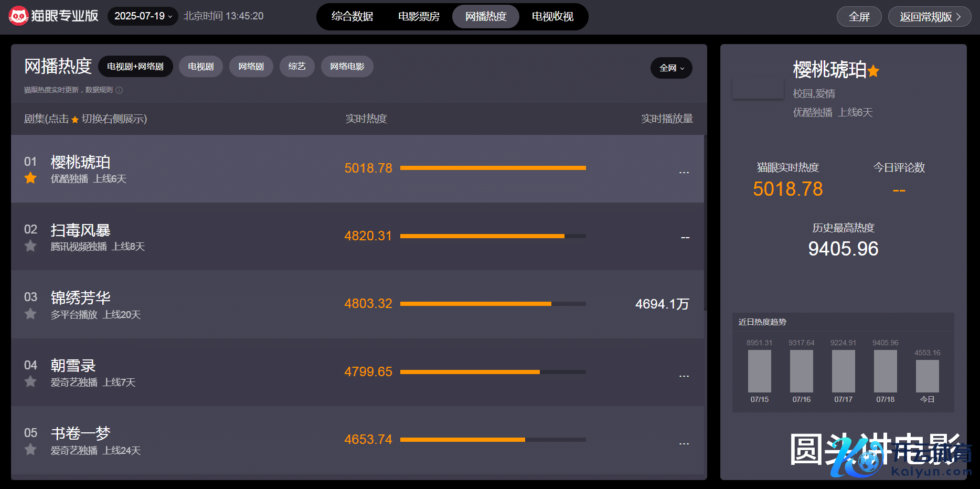Click the data rules info icon
This screenshot has width=980, height=489.
(119, 90)
